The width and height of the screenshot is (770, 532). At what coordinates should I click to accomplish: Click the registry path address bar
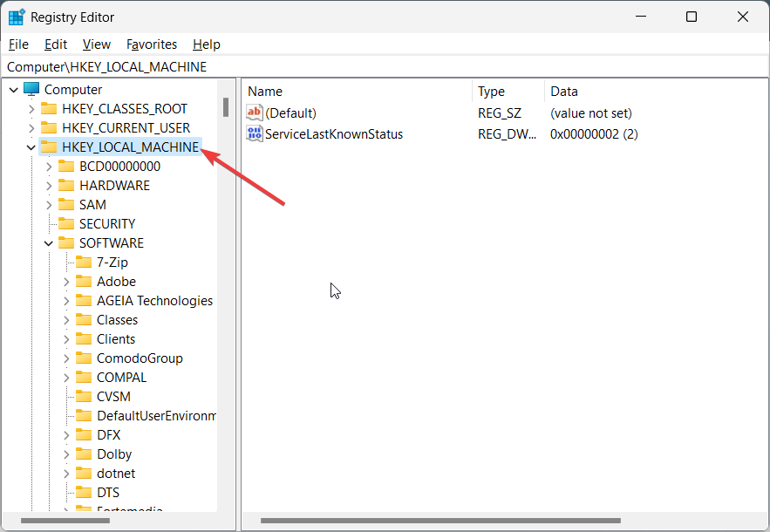tap(384, 67)
